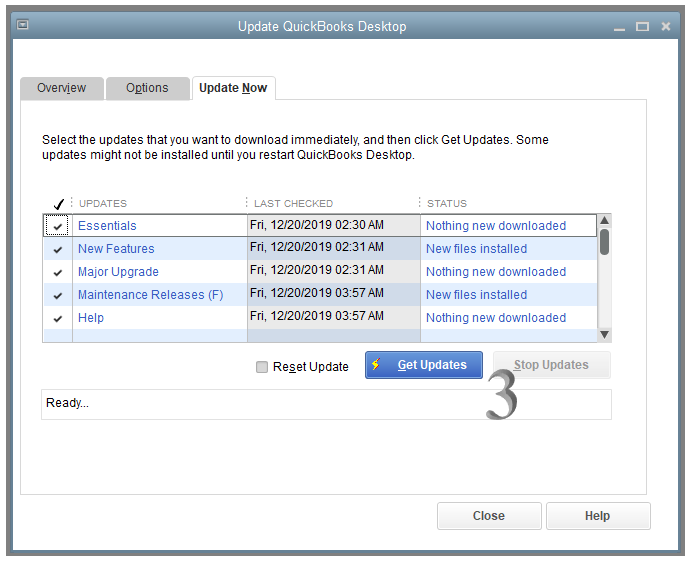Click the Essentials 'Nothing new downloaded' status

[496, 226]
